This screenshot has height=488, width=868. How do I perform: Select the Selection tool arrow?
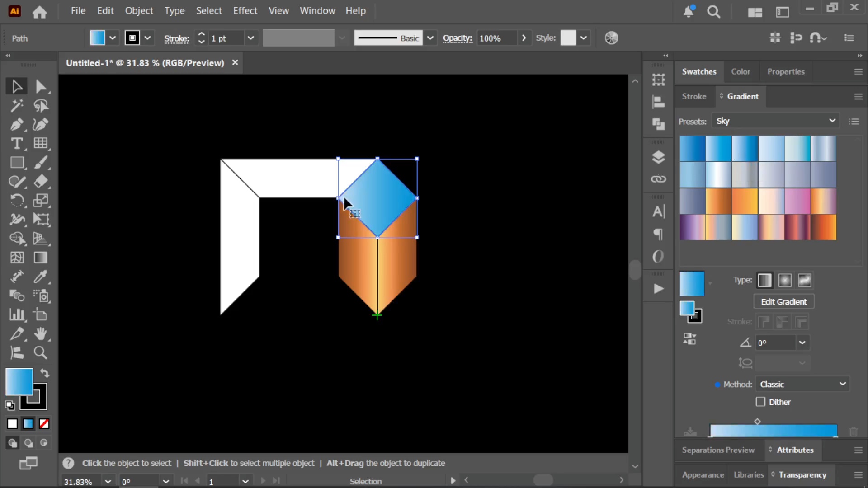[x=17, y=86]
